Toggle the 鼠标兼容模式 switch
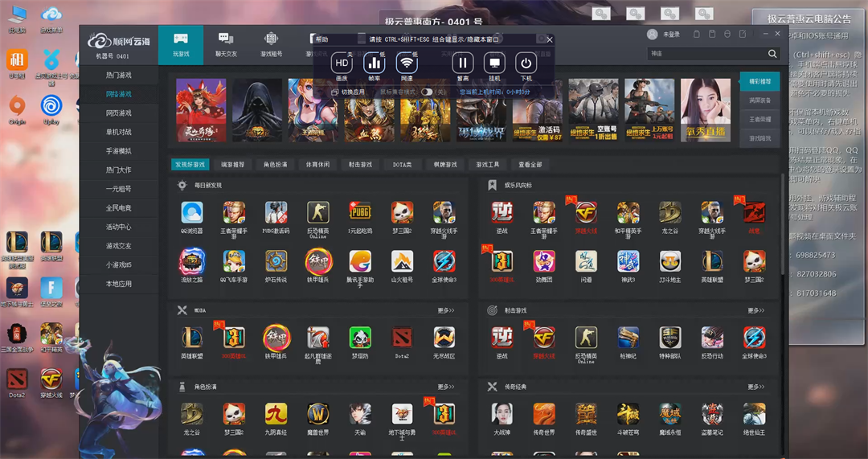Viewport: 868px width, 459px height. (426, 92)
